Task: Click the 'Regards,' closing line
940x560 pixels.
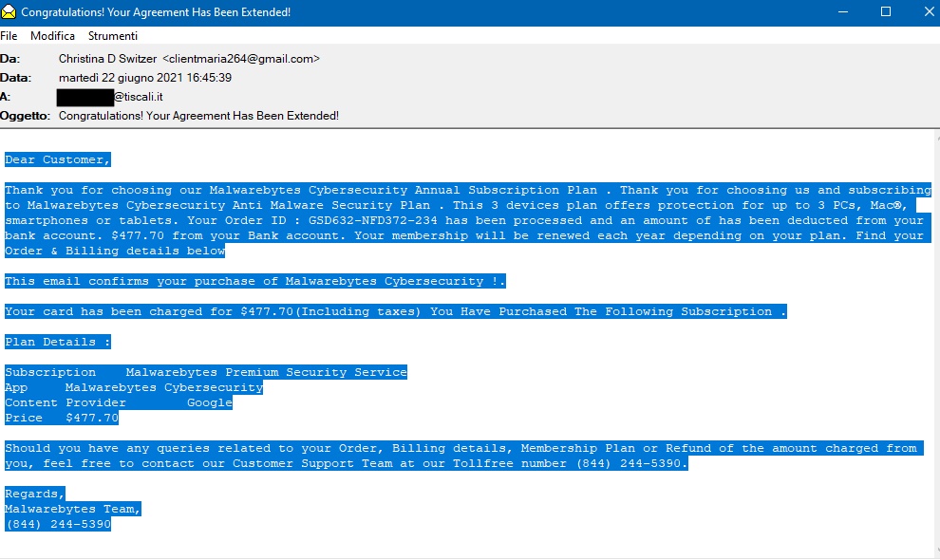Action: pyautogui.click(x=35, y=495)
